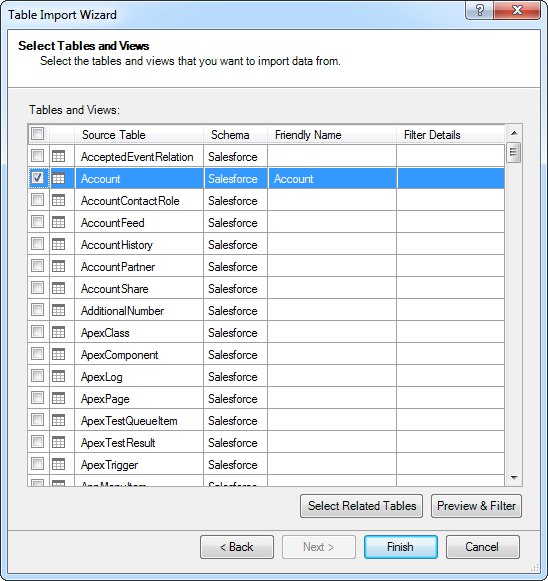Click the table icon for AccountFeed
Image resolution: width=548 pixels, height=581 pixels.
(59, 222)
